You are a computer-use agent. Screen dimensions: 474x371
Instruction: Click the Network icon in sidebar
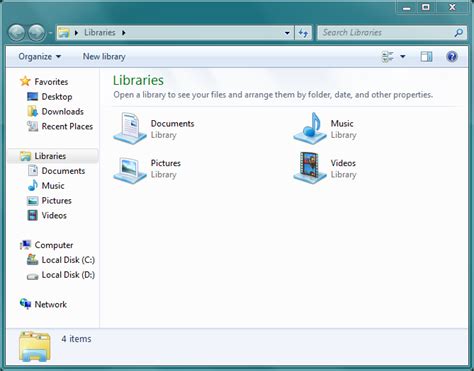click(x=25, y=304)
